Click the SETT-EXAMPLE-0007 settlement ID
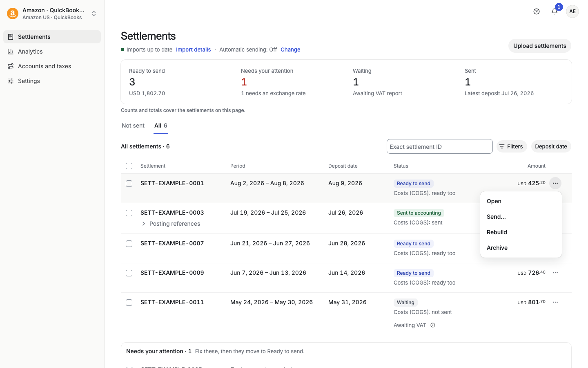The width and height of the screenshot is (588, 368). (x=172, y=243)
